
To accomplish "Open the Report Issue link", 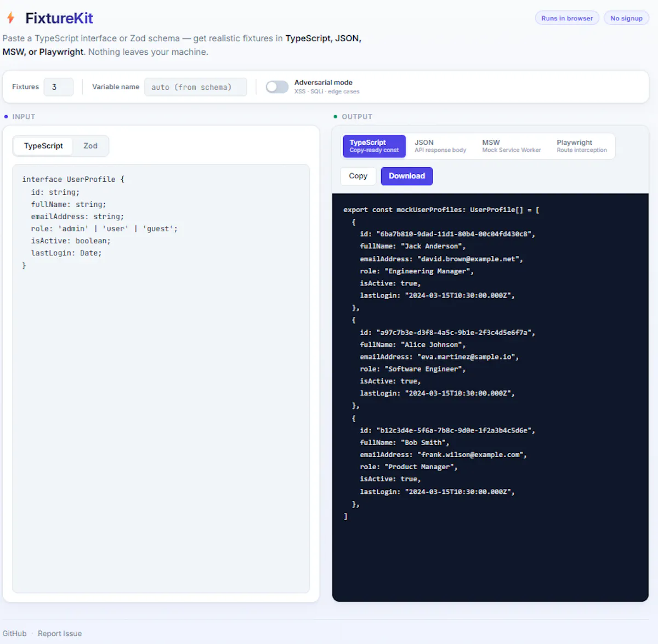I will click(60, 634).
